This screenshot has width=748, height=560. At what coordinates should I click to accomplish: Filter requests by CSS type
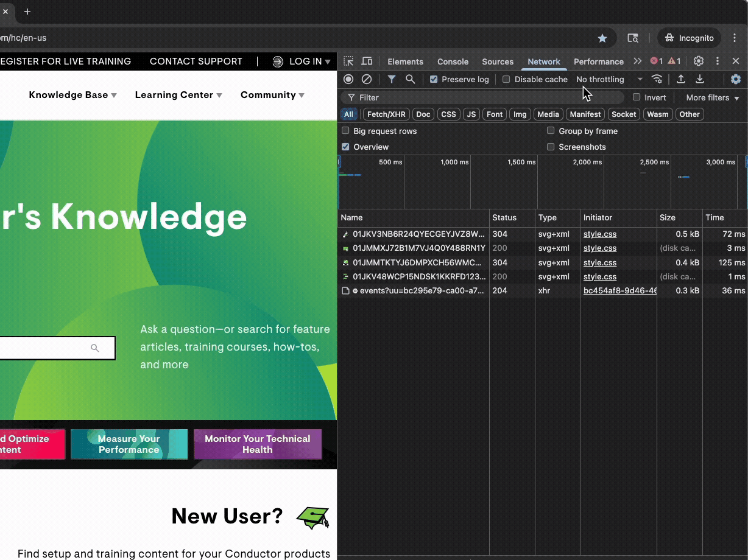click(448, 114)
